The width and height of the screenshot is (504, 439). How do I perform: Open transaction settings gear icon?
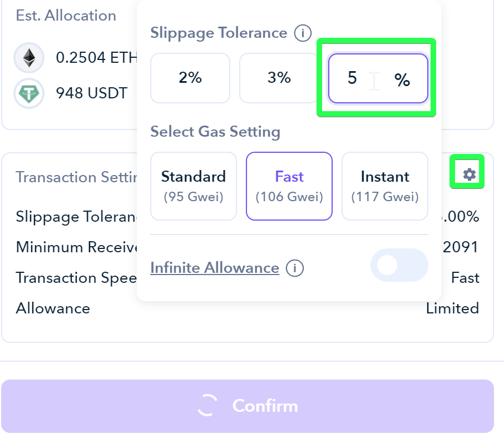tap(469, 174)
